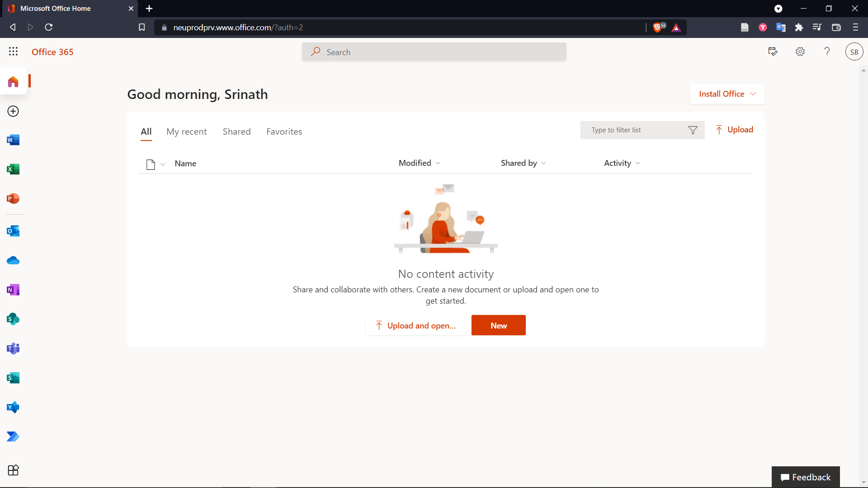Screen dimensions: 868x488
Task: Open OneDrive cloud icon
Action: click(x=13, y=261)
